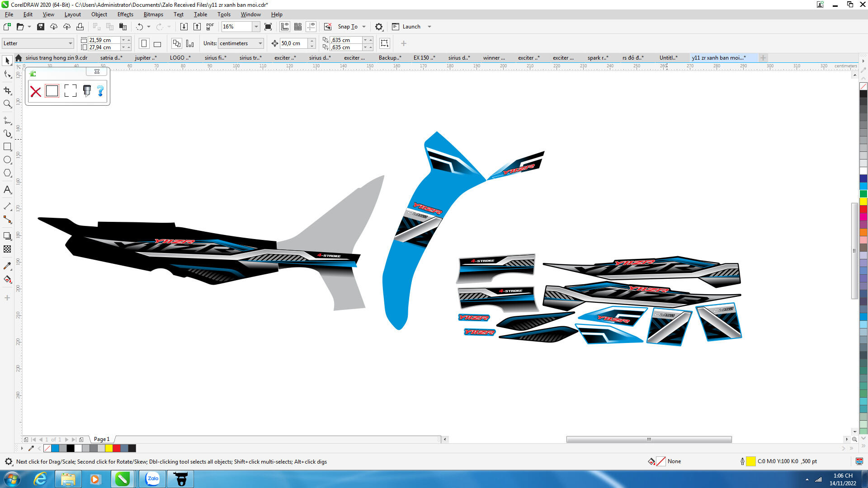Switch page to landscape orientation

tap(157, 43)
